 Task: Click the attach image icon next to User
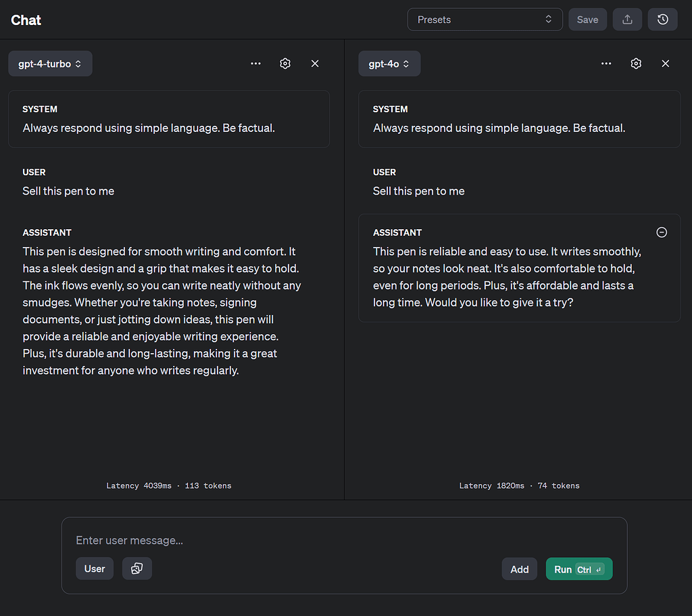[x=137, y=569]
